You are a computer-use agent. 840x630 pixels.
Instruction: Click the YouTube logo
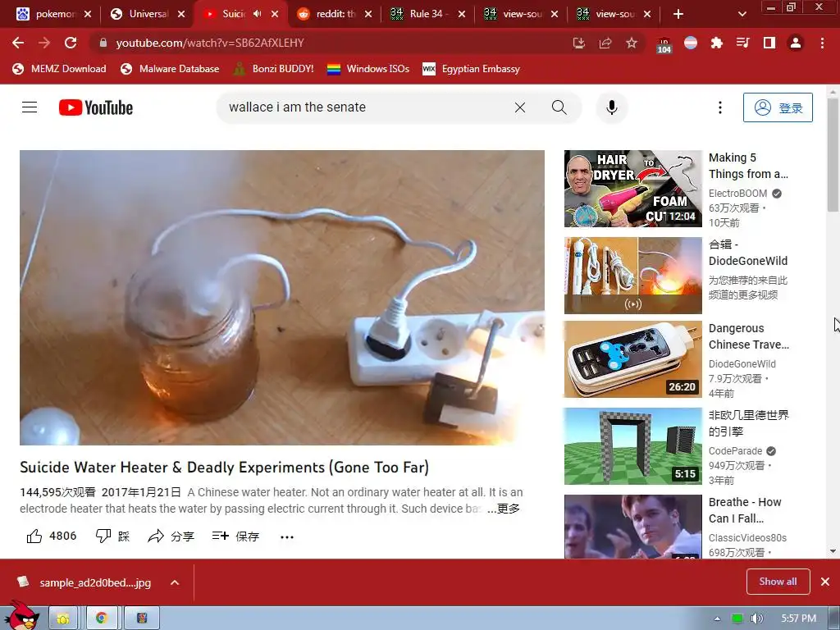click(x=96, y=107)
